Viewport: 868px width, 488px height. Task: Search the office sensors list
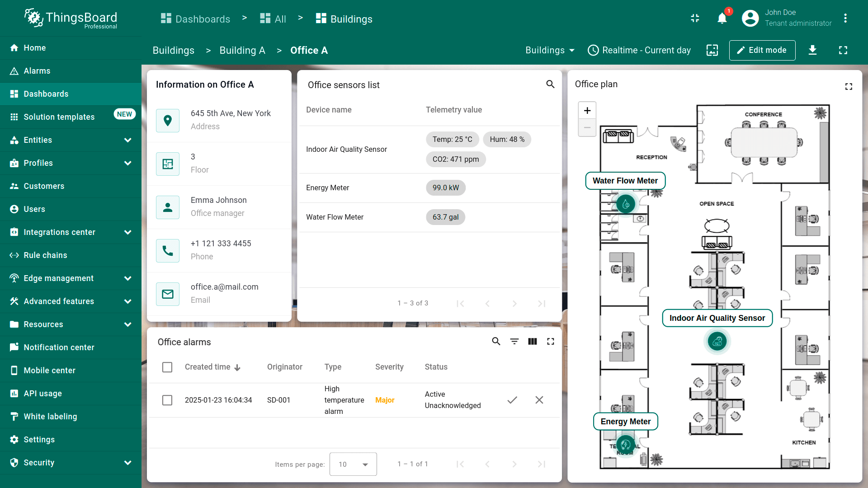[x=550, y=84]
